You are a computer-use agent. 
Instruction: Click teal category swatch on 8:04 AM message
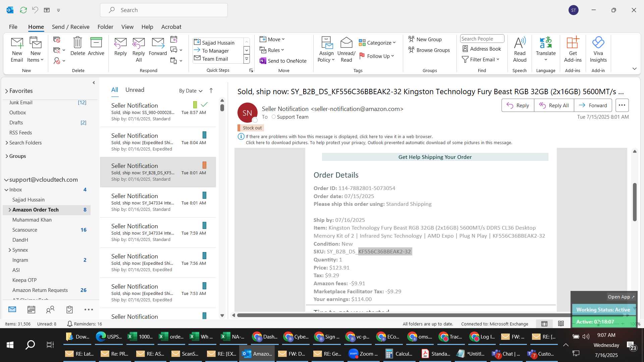pos(204,135)
